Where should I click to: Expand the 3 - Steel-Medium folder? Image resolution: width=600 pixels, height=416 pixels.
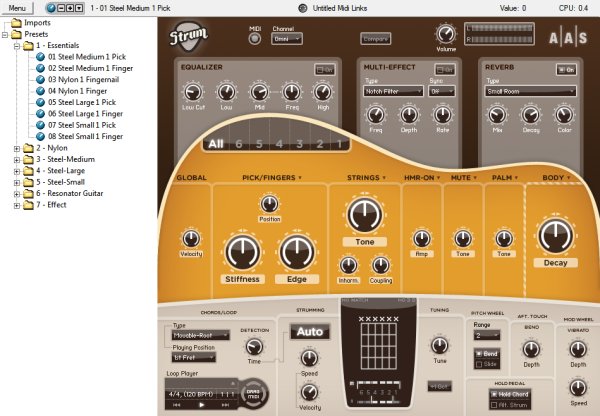point(17,160)
